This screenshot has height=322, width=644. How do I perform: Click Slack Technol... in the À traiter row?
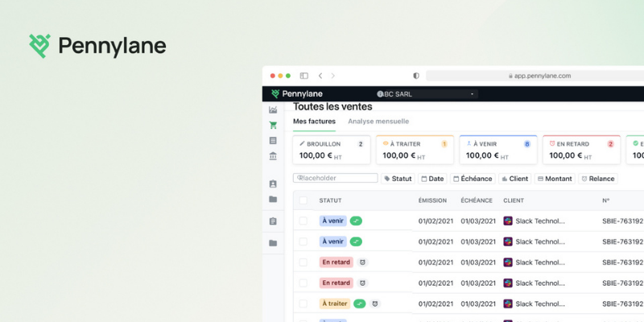[540, 303]
